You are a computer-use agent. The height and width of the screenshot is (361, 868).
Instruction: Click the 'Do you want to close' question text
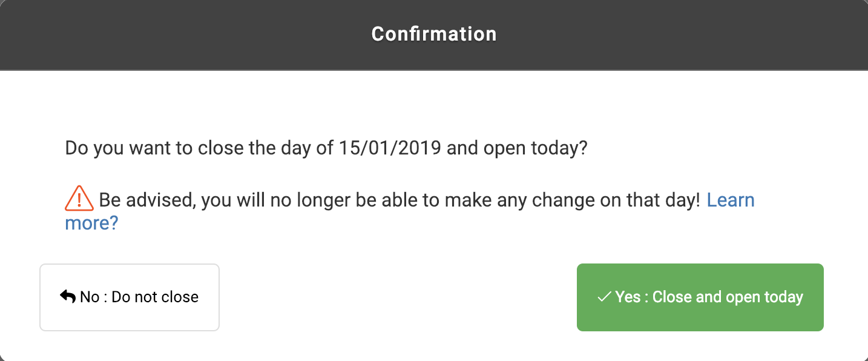coord(326,148)
